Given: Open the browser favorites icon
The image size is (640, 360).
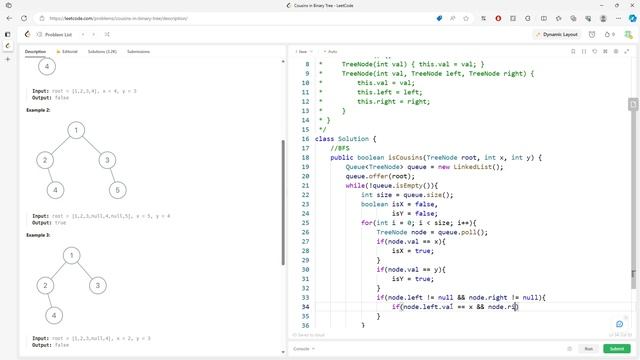Looking at the screenshot, I should point(558,18).
